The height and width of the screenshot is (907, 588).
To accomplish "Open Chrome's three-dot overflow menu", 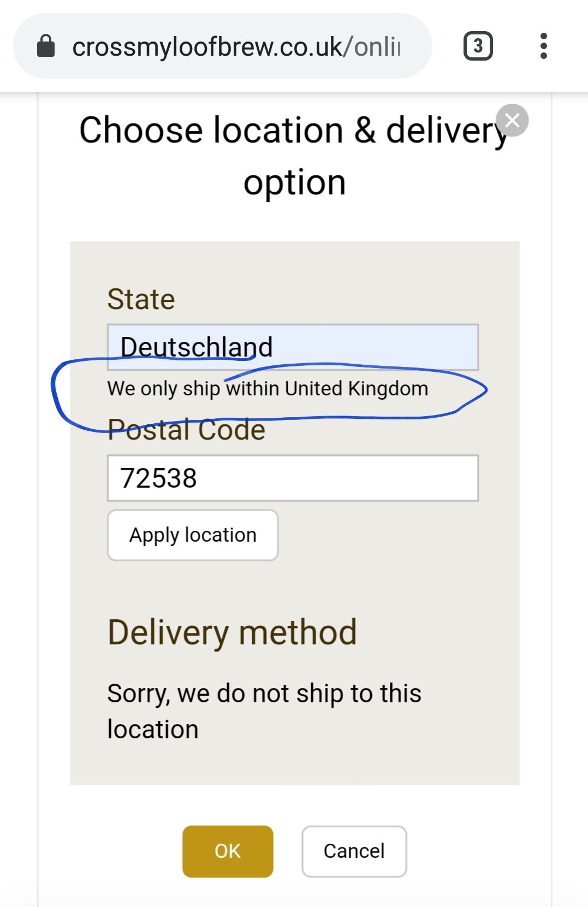I will click(543, 46).
